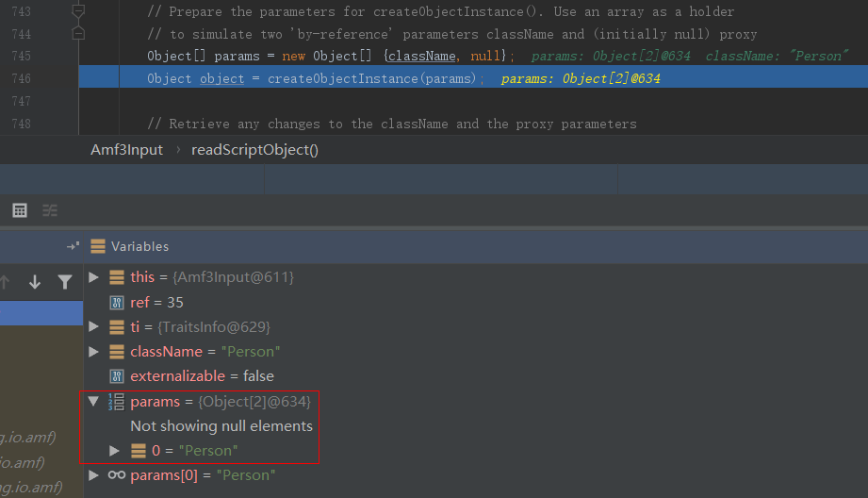Expand the 'ti' TraitsInfo node

click(93, 326)
